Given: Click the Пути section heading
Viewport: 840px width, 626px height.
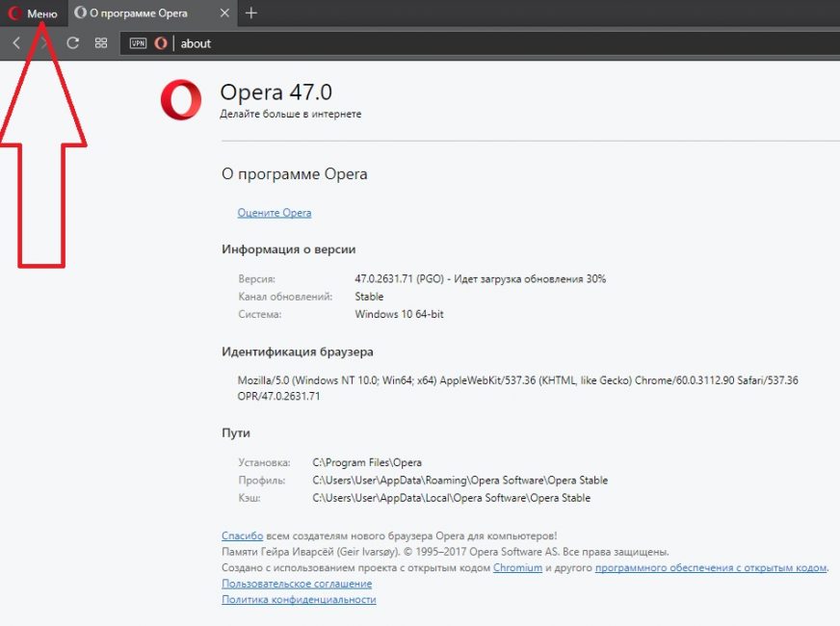Looking at the screenshot, I should pos(236,432).
